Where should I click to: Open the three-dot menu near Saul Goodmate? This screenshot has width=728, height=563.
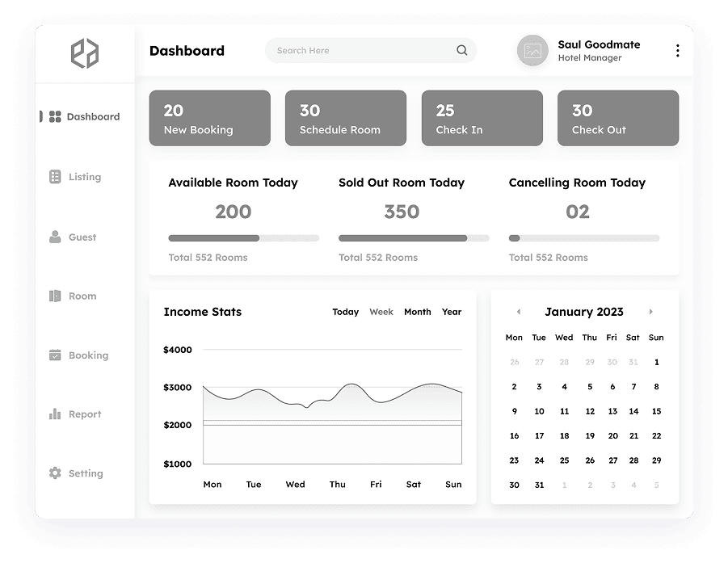[x=677, y=50]
